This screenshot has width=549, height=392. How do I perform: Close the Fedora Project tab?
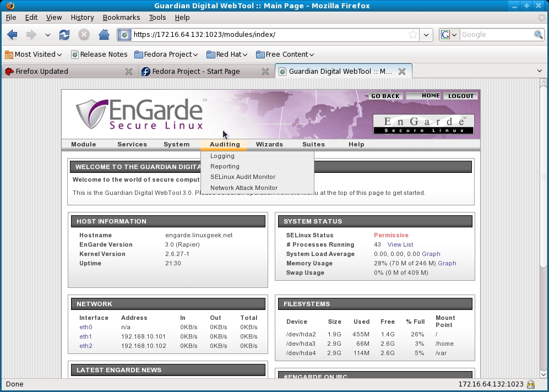pyautogui.click(x=265, y=72)
